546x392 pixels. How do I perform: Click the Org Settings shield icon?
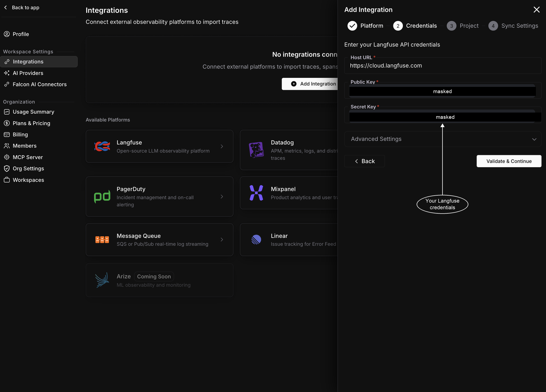pos(7,169)
